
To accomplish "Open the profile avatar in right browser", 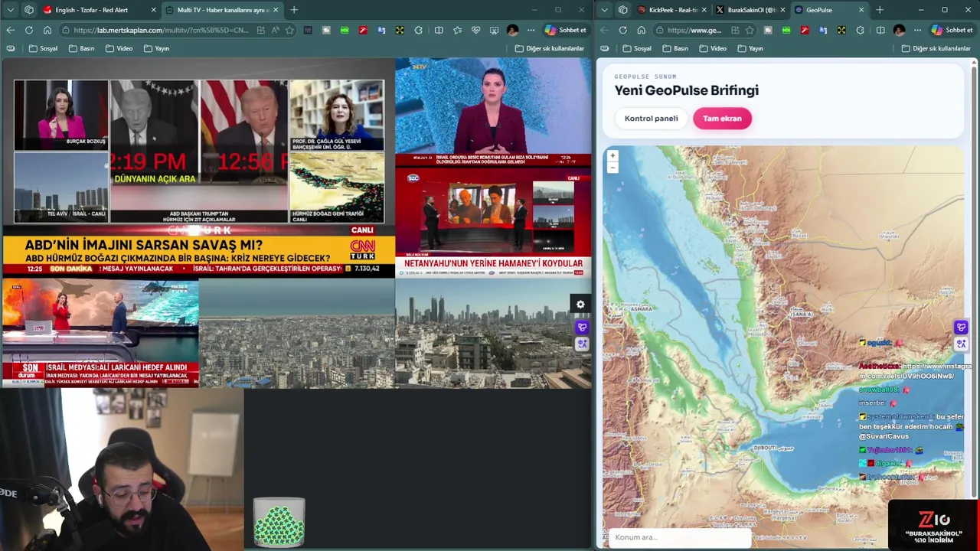I will pyautogui.click(x=899, y=30).
